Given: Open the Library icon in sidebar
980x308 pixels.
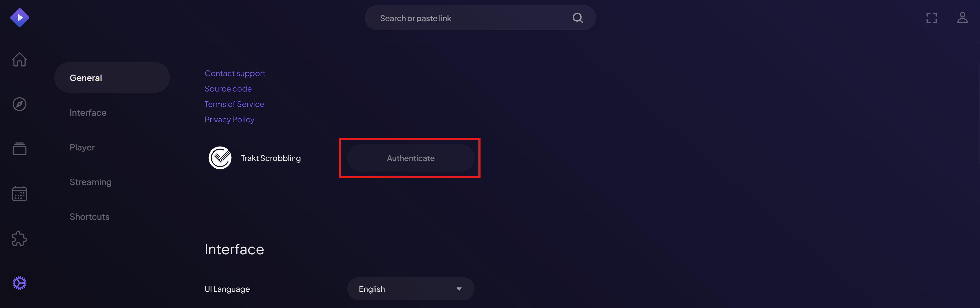Looking at the screenshot, I should pyautogui.click(x=19, y=149).
